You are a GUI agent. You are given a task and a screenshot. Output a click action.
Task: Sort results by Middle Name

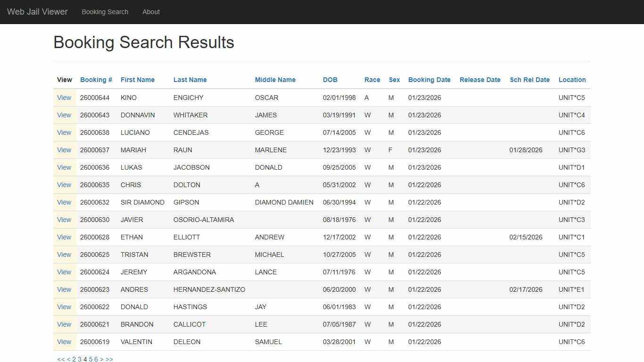coord(275,80)
